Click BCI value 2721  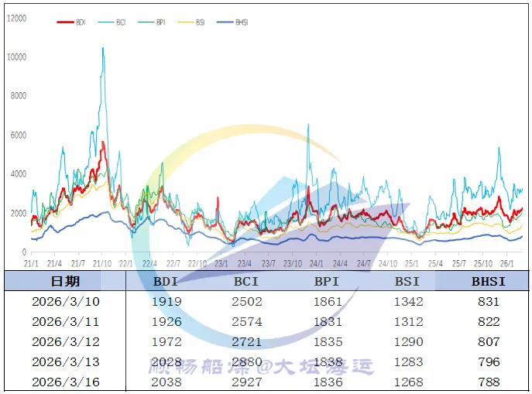[x=247, y=342]
